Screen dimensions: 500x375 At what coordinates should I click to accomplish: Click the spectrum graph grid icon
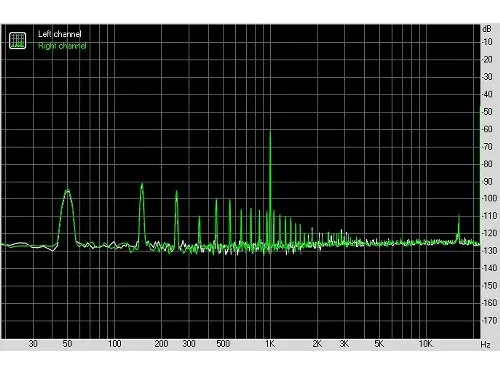(17, 40)
